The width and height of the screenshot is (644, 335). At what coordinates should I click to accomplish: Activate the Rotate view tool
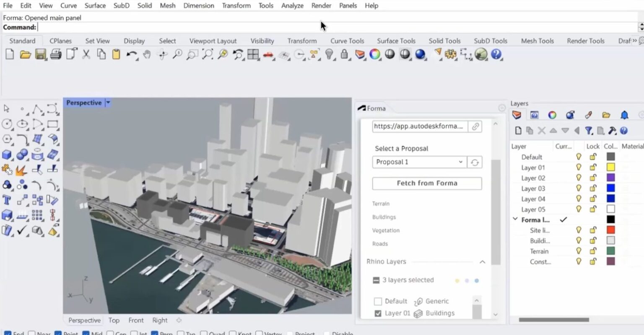point(162,54)
